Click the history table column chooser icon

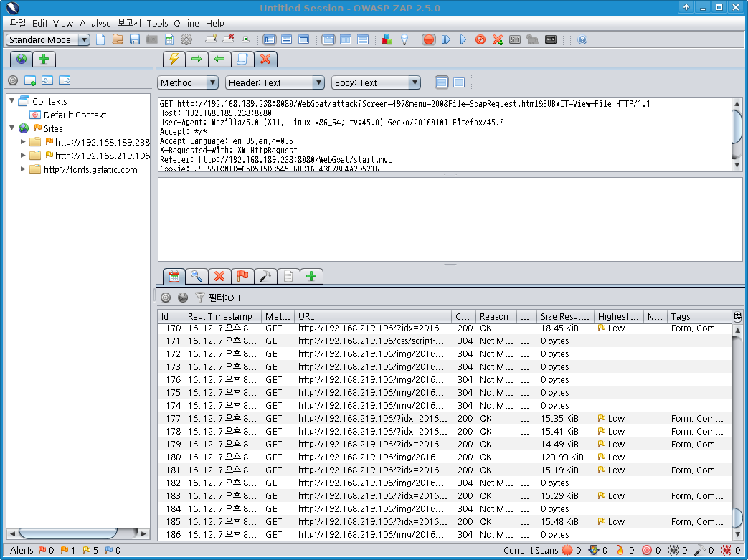(737, 316)
